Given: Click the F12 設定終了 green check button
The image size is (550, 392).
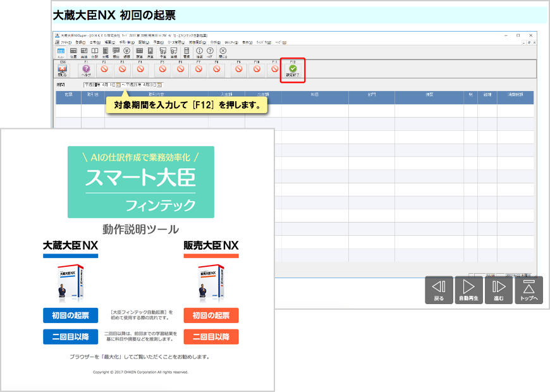Looking at the screenshot, I should pyautogui.click(x=293, y=70).
